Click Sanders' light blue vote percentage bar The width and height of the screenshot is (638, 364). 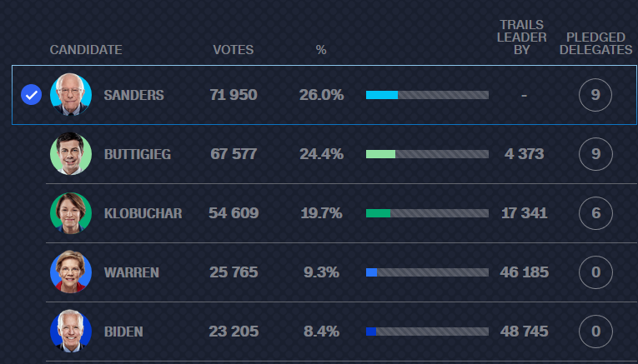pyautogui.click(x=382, y=95)
